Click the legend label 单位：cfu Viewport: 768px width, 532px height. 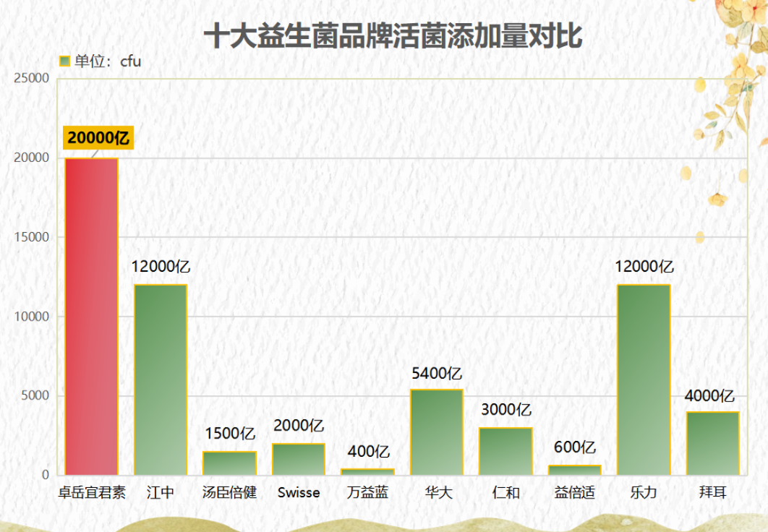click(x=108, y=61)
